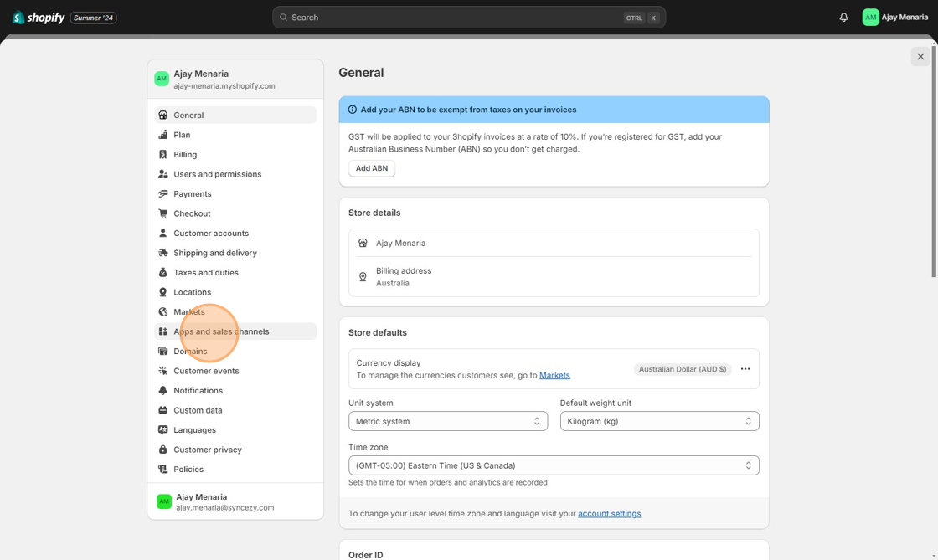Click the Billing icon in sidebar

163,155
